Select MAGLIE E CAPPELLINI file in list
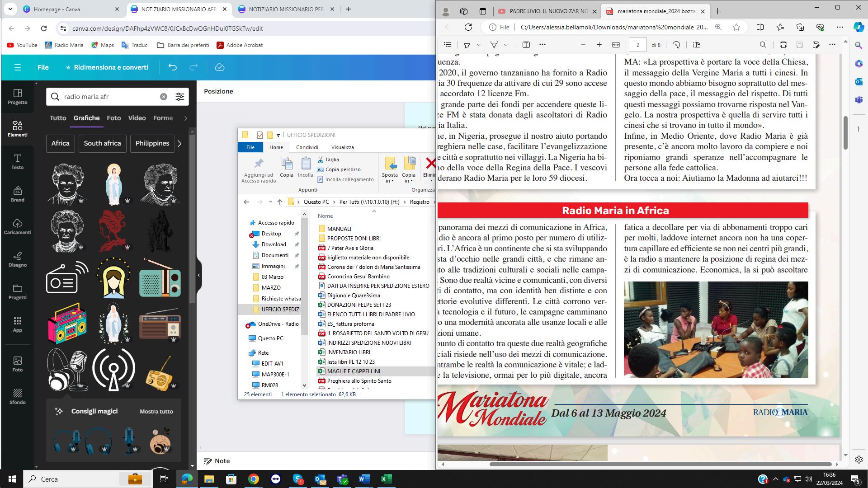This screenshot has height=488, width=868. pos(354,371)
